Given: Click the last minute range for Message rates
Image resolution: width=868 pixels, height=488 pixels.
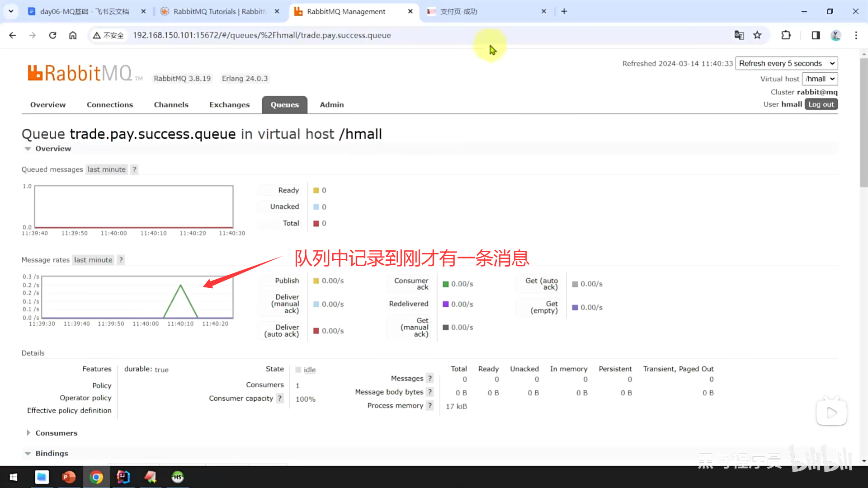Looking at the screenshot, I should coord(93,260).
